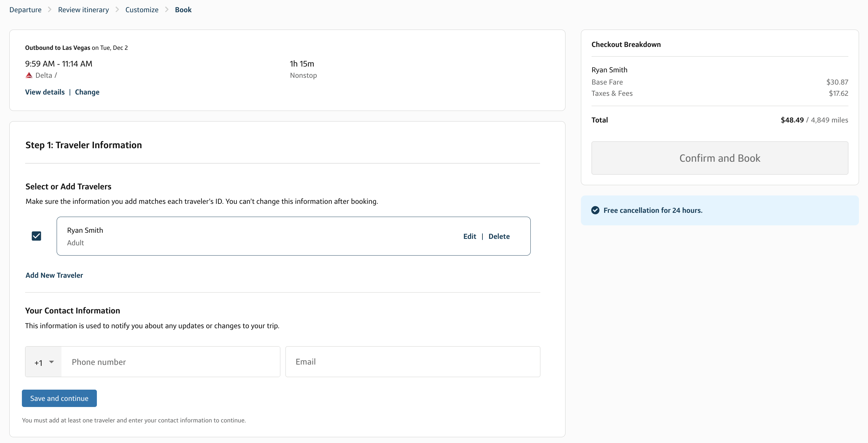This screenshot has width=868, height=443.
Task: Click the chevron before Book breadcrumb
Action: click(x=166, y=10)
